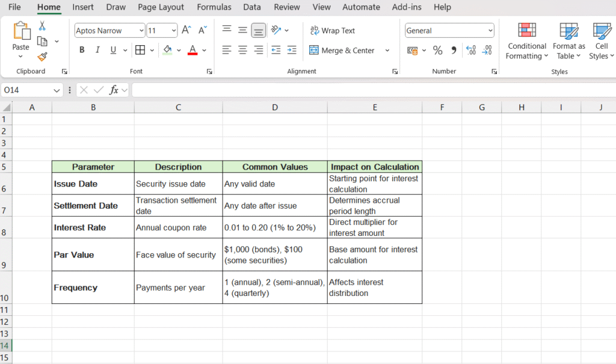Click Decrease Decimal

click(x=487, y=51)
